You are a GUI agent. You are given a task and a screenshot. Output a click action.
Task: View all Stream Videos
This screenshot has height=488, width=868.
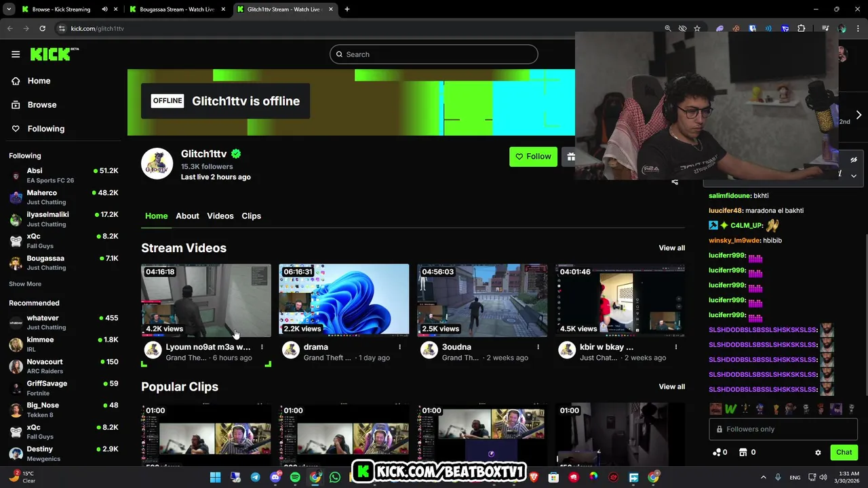coord(671,248)
